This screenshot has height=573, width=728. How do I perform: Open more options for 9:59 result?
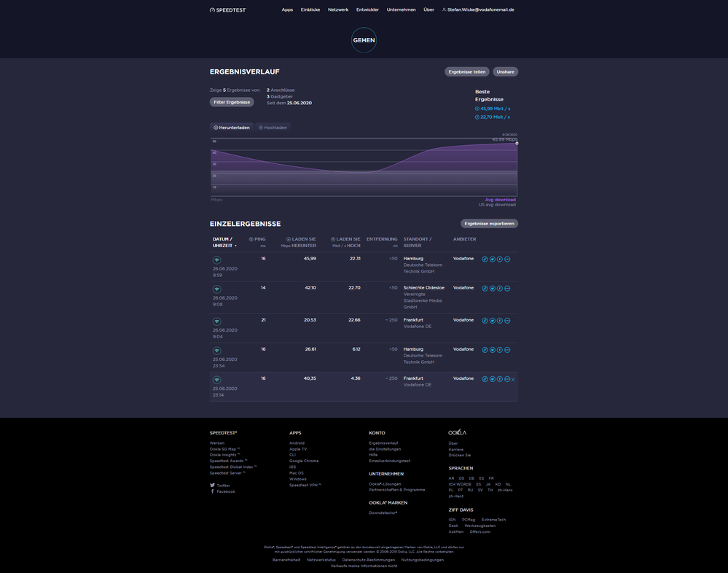click(507, 259)
